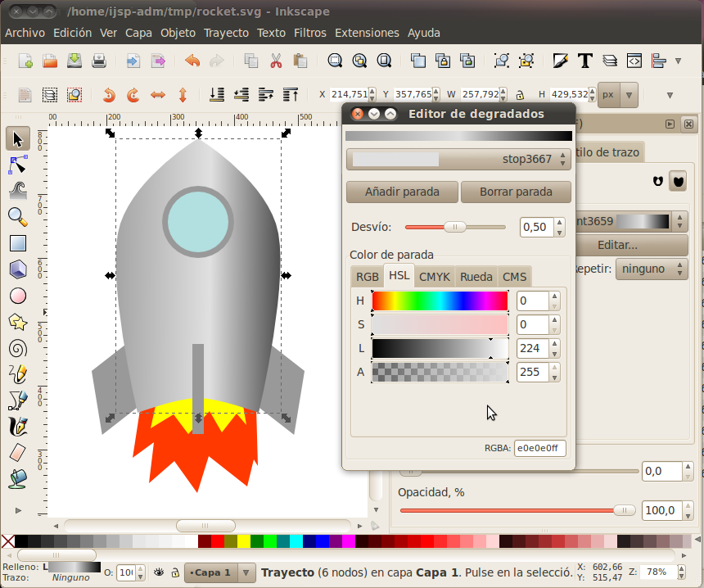The image size is (704, 588).
Task: Click the Desvío offset slider
Action: (x=455, y=227)
